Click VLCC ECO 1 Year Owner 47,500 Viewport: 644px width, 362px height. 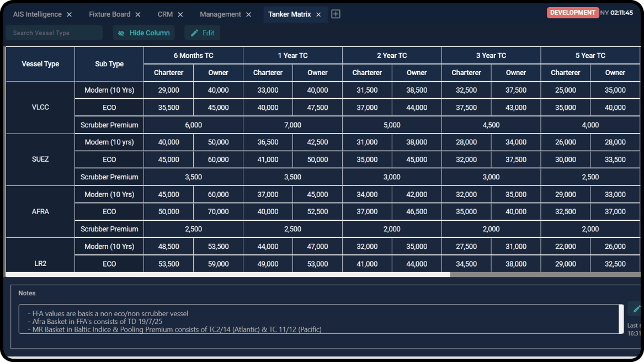pos(317,108)
